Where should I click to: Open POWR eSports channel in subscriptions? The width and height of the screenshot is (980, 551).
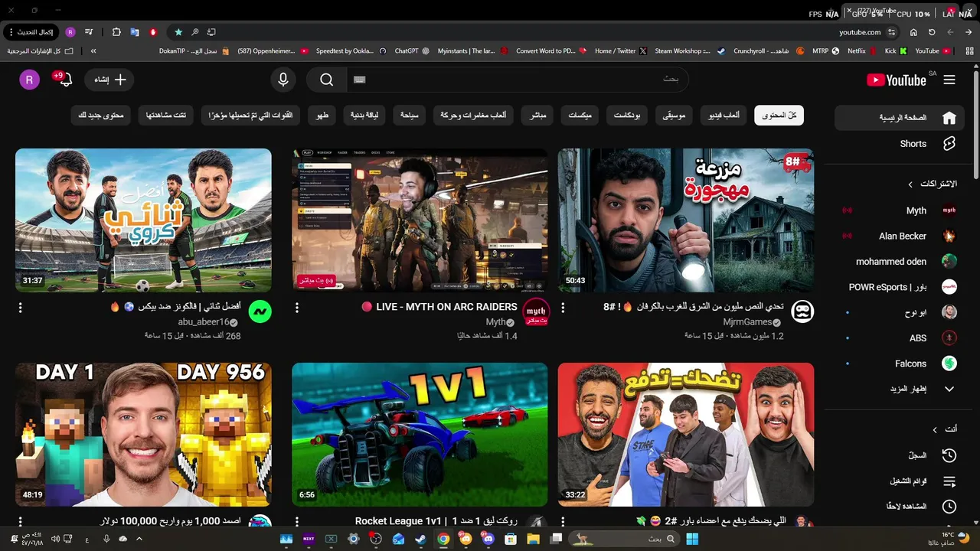(900, 287)
